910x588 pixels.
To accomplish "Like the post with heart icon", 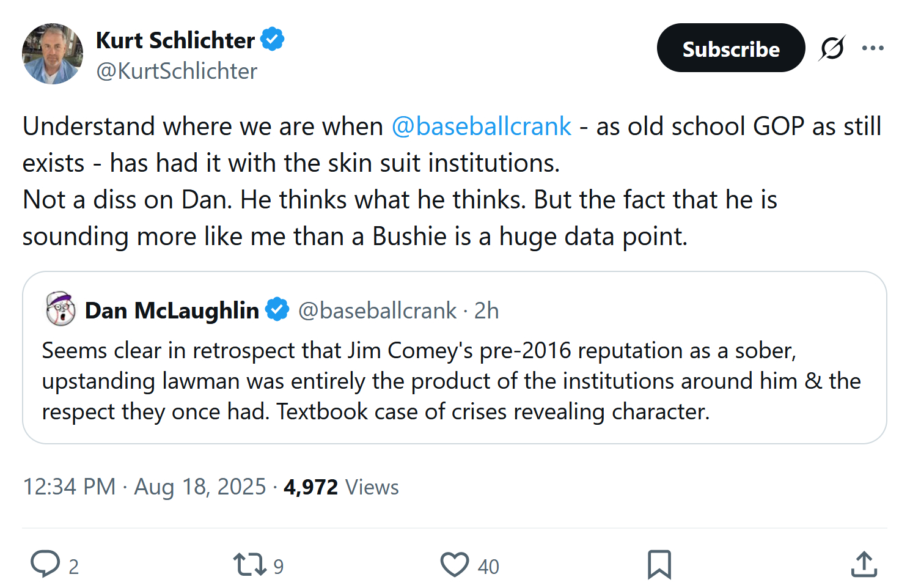I will (x=455, y=564).
